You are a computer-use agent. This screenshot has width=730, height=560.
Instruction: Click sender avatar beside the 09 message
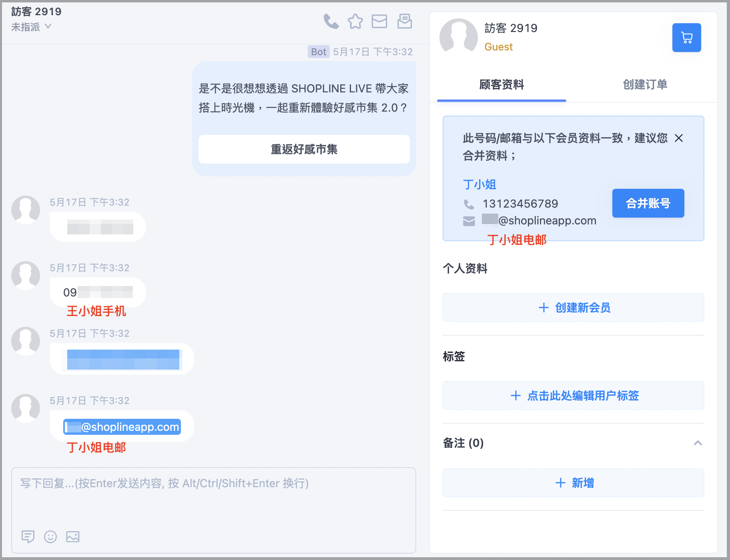26,276
